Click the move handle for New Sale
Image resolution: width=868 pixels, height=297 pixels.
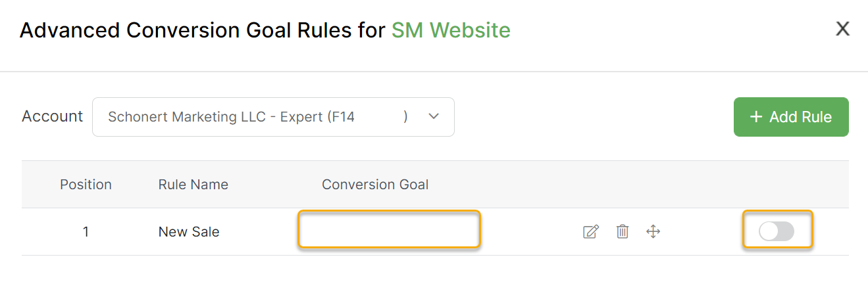point(653,231)
